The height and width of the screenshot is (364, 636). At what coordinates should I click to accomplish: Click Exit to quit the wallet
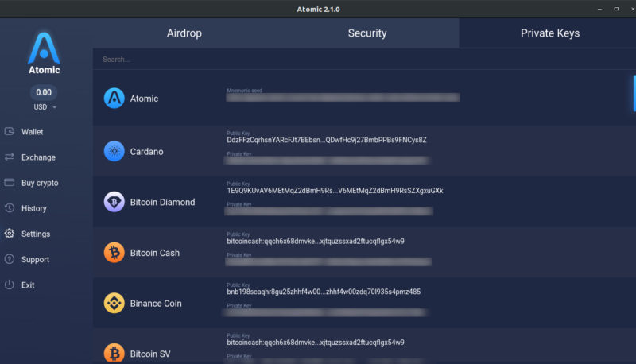tap(28, 285)
